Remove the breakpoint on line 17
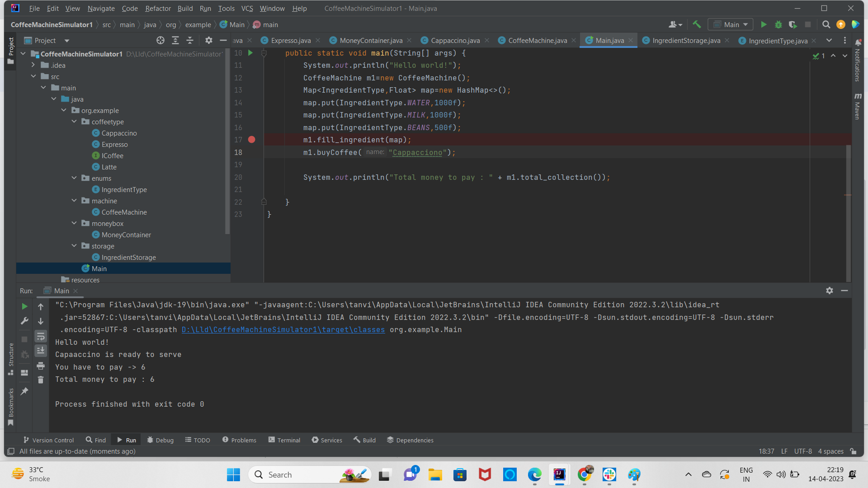 pyautogui.click(x=252, y=140)
